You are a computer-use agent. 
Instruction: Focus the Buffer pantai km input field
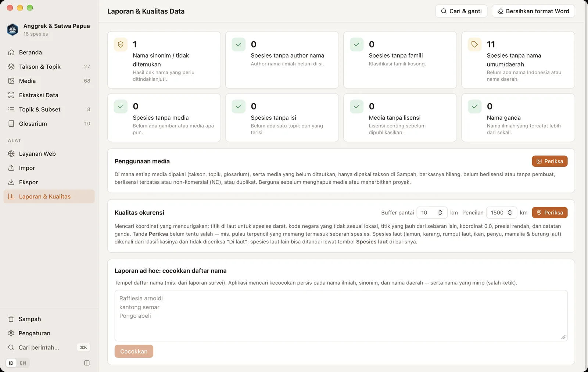click(x=432, y=213)
